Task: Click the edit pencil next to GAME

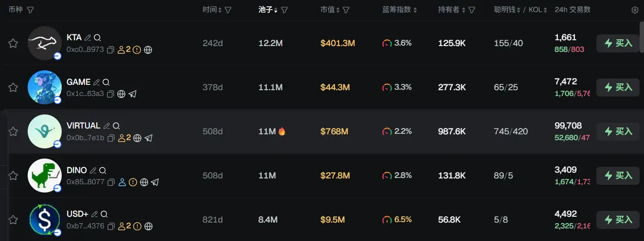Action: click(x=97, y=82)
